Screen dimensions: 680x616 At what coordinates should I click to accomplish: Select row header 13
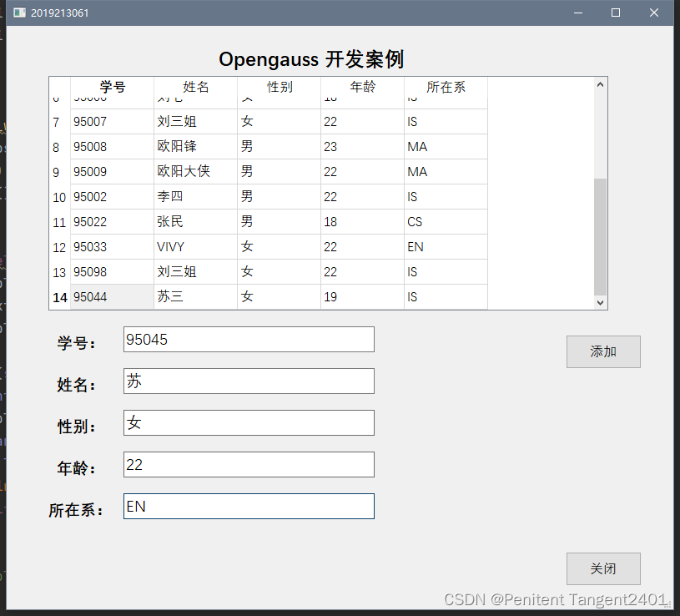pos(60,272)
